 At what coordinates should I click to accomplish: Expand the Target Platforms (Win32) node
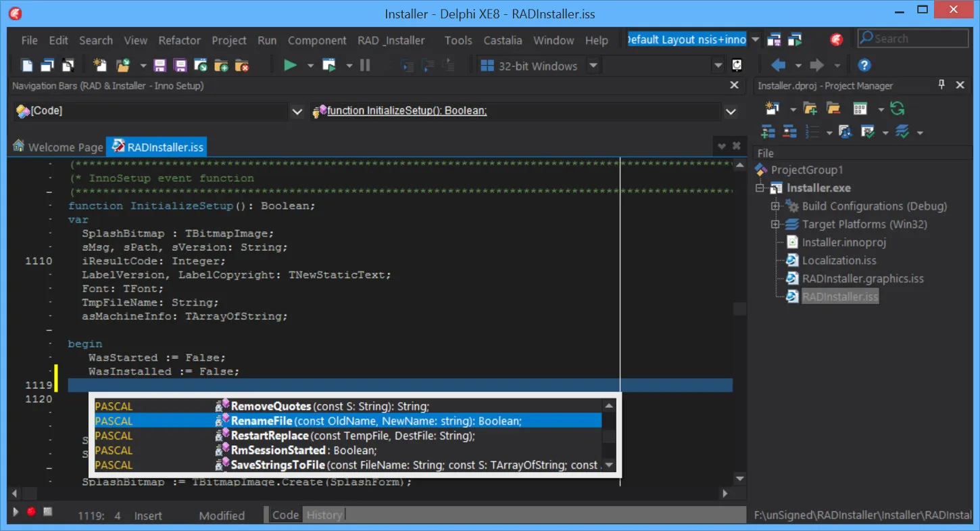click(776, 224)
